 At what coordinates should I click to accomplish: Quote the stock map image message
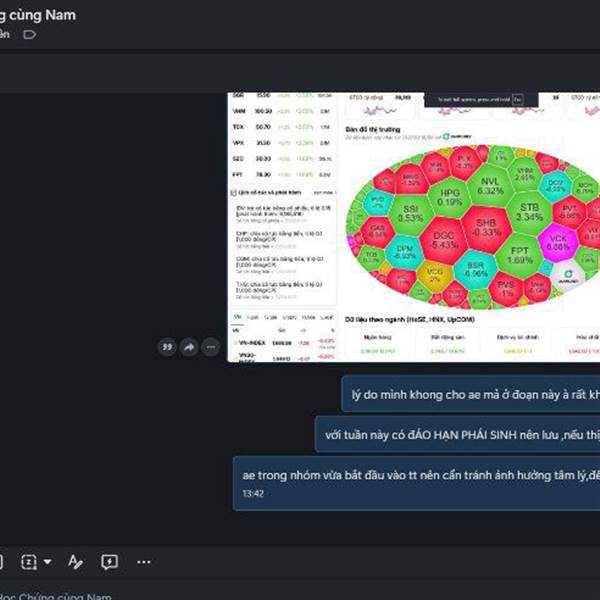coord(167,347)
